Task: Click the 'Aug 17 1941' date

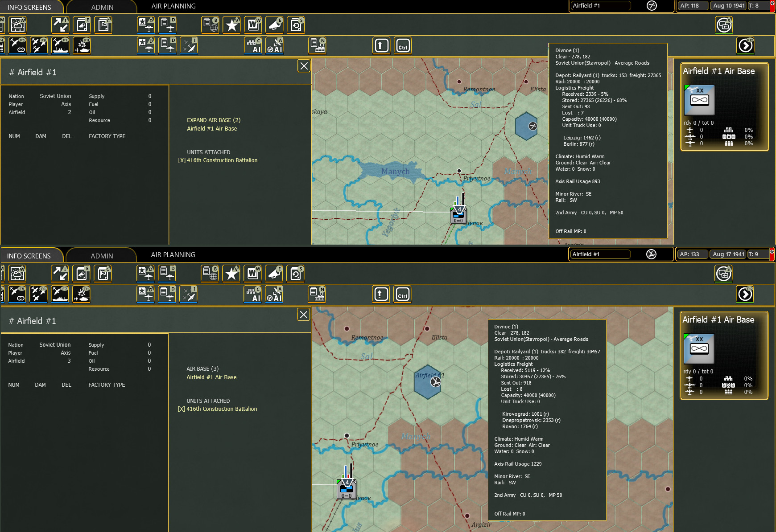Action: tap(728, 254)
